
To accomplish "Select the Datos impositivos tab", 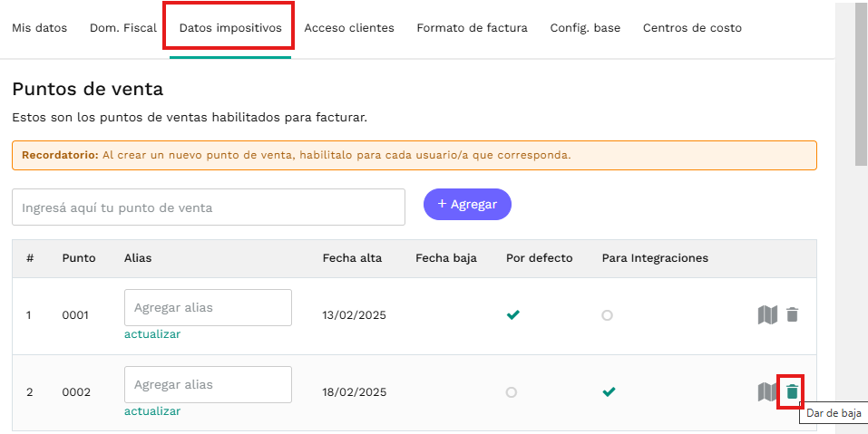I will [230, 28].
